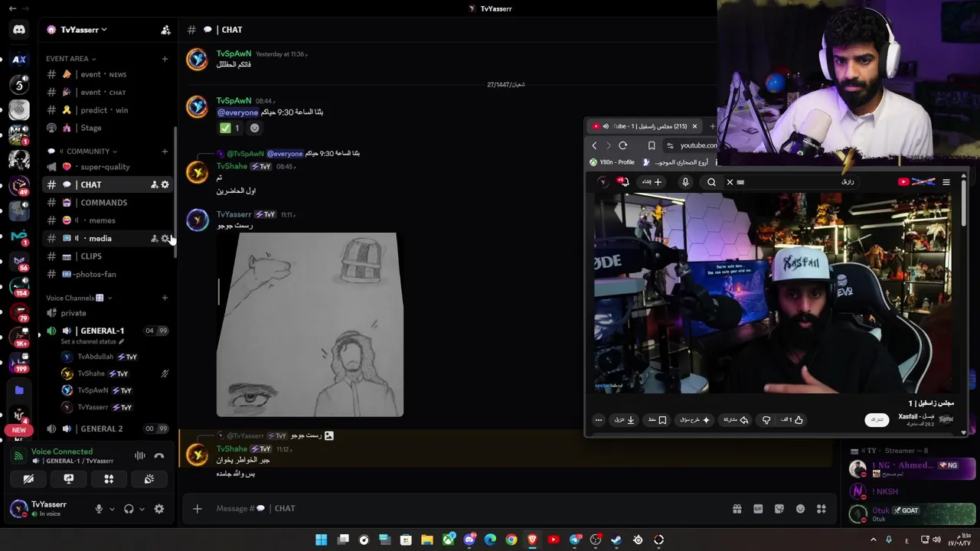Add a reaction to TvSpAwN's message
Image resolution: width=980 pixels, height=551 pixels.
click(255, 128)
